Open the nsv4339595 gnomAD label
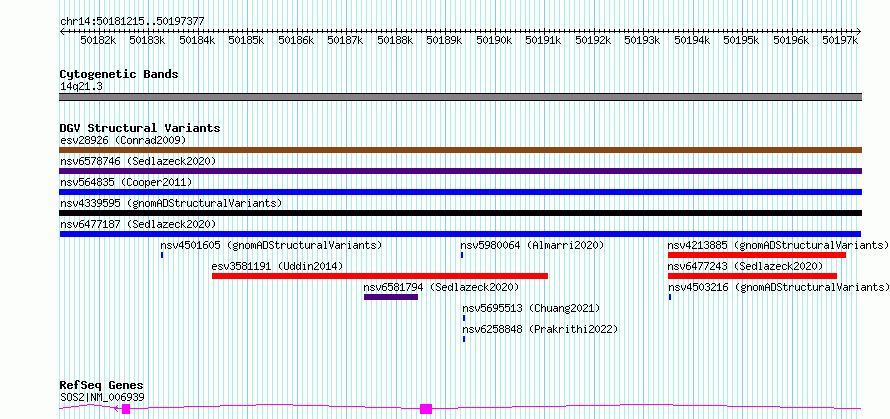Image resolution: width=890 pixels, height=419 pixels. pos(171,203)
